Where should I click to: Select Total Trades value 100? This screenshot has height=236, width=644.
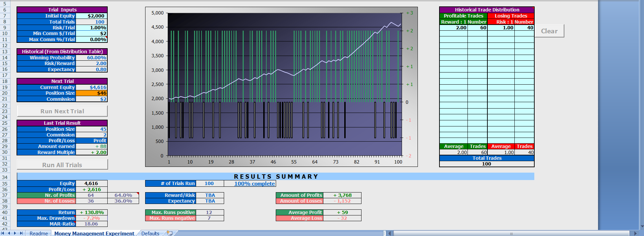(x=487, y=164)
